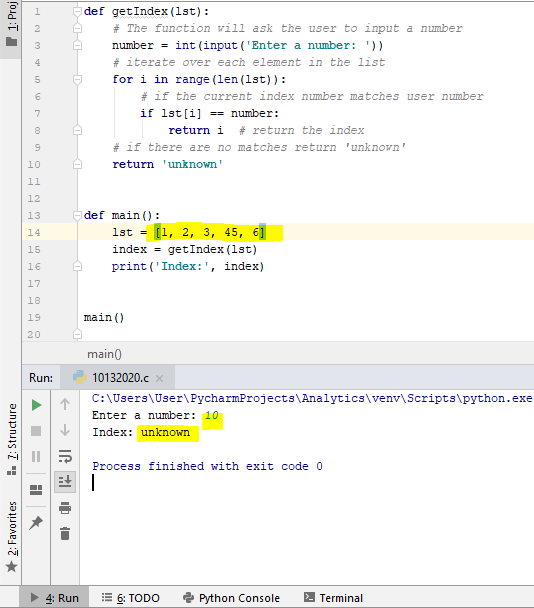
Task: Close the 10132020.c run tab
Action: [x=159, y=378]
